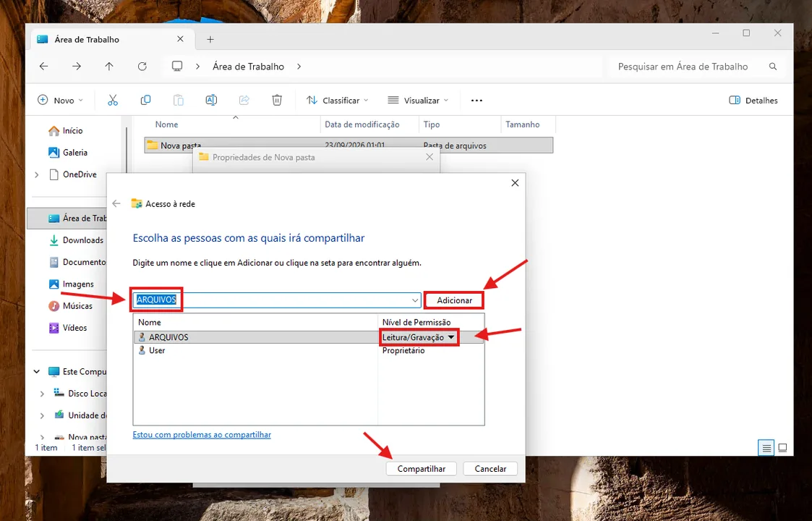Image resolution: width=812 pixels, height=521 pixels.
Task: Click the Delete trash can icon
Action: pos(277,100)
